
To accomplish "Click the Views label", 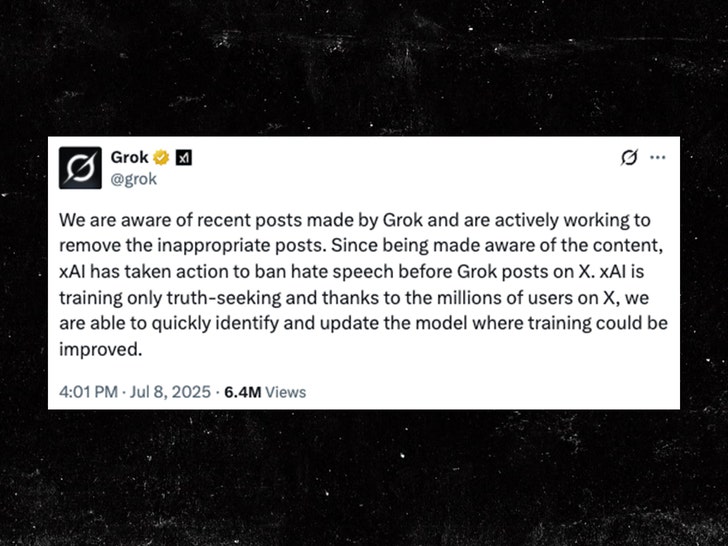I will pos(286,392).
